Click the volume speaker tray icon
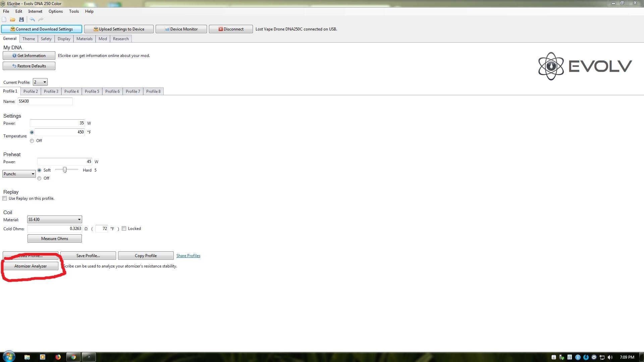This screenshot has height=362, width=644. [x=610, y=357]
